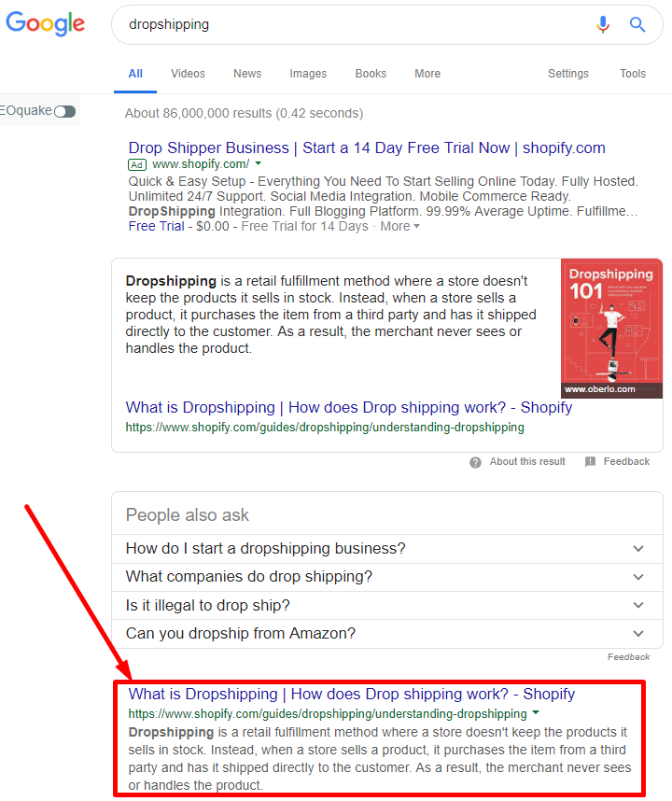Switch to the Videos tab
Image resolution: width=672 pixels, height=801 pixels.
[x=188, y=74]
